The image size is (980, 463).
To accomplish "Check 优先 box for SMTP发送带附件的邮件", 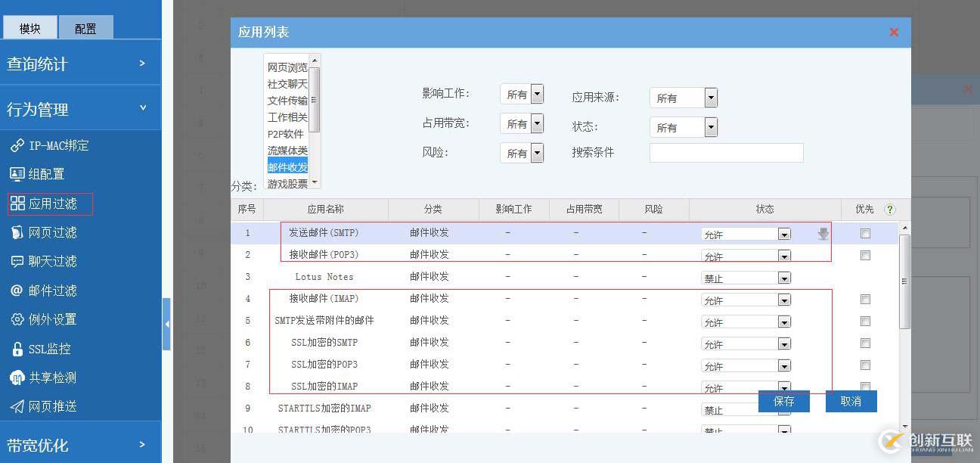I will click(x=865, y=322).
